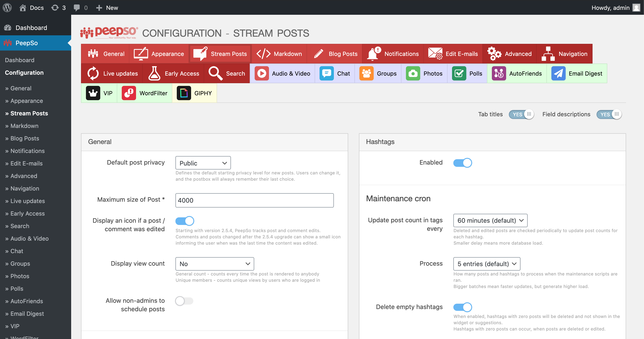
Task: Open » Markdown sidebar link
Action: coord(22,126)
